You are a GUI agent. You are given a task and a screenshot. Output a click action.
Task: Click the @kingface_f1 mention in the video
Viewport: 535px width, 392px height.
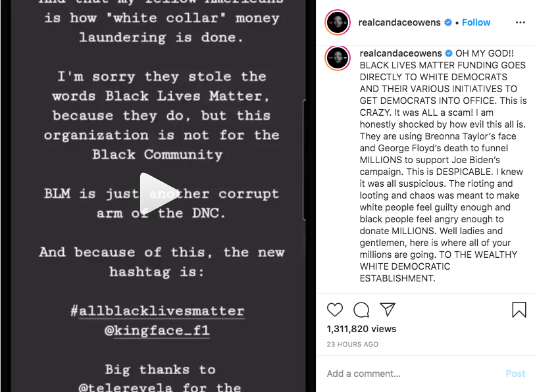point(157,330)
